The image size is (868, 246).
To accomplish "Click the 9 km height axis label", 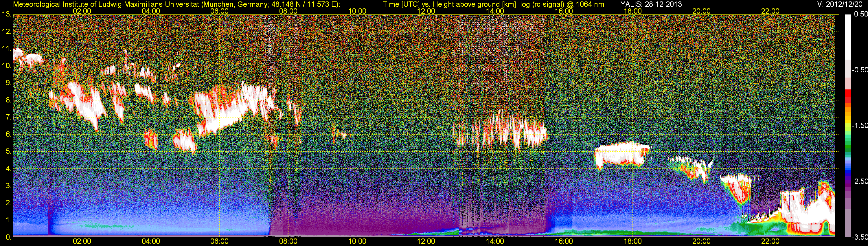I will click(x=8, y=83).
